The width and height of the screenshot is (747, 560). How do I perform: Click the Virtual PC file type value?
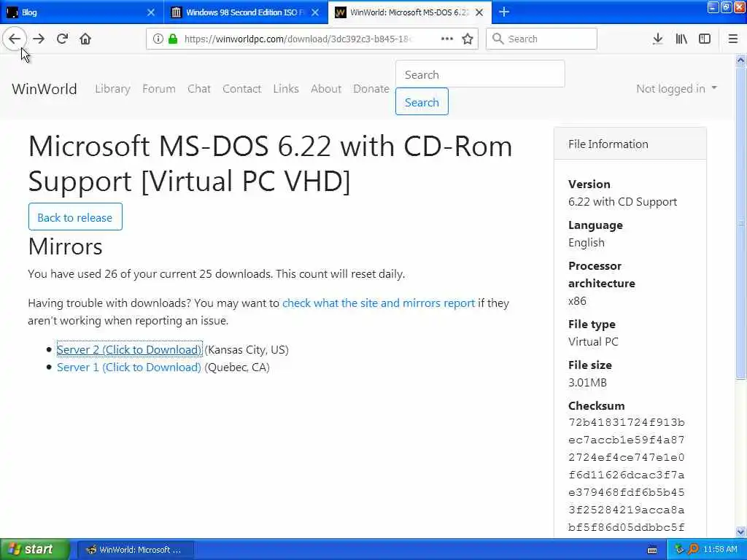pyautogui.click(x=593, y=341)
